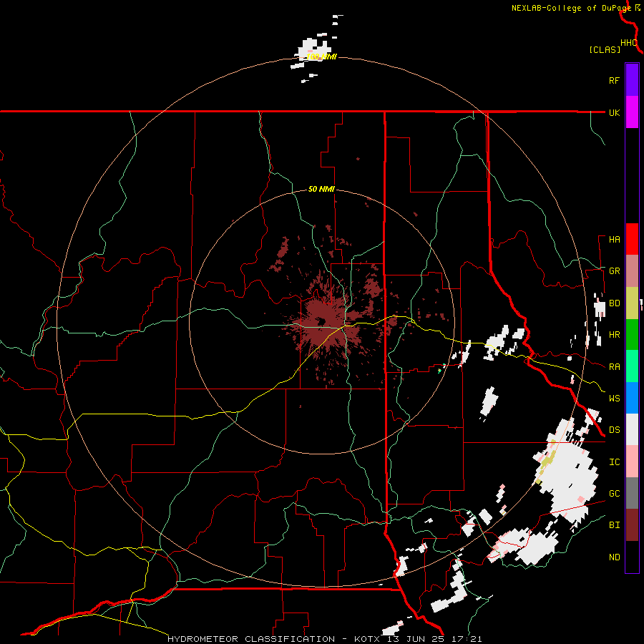The height and width of the screenshot is (644, 644).
Task: Select the GR dusty-pink legend swatch
Action: tap(632, 271)
